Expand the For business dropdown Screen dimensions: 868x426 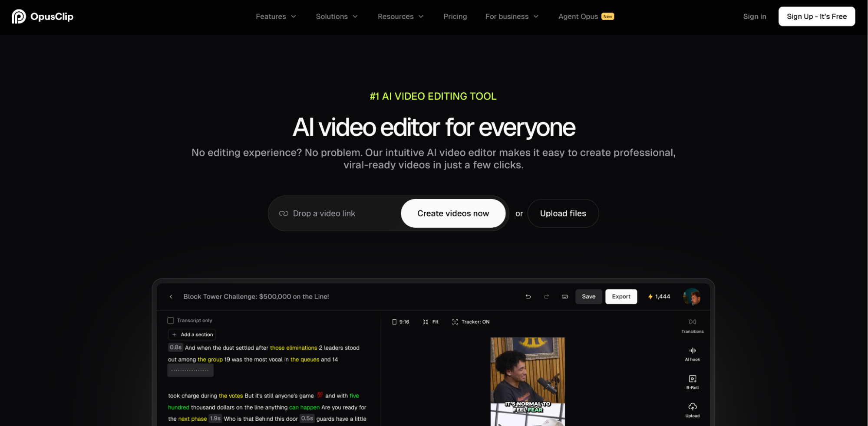click(512, 16)
